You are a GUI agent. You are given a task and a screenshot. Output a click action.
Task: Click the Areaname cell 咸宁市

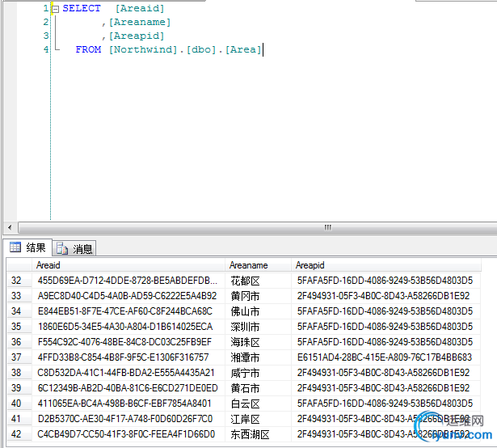click(258, 373)
